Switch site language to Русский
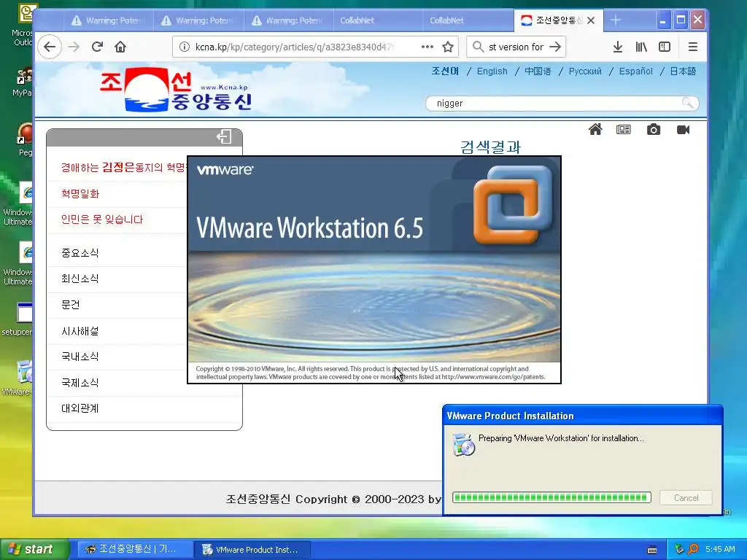Viewport: 747px width, 560px height. pyautogui.click(x=585, y=71)
